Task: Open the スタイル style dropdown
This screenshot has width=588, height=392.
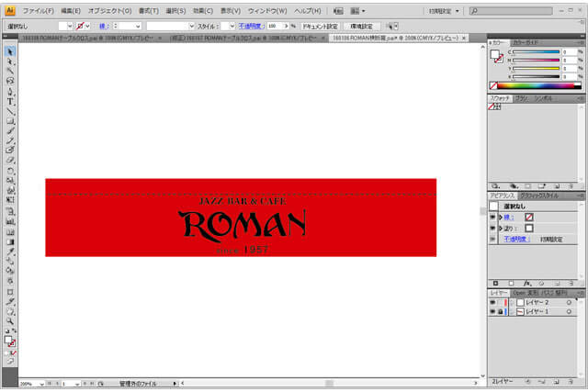Action: (x=232, y=26)
